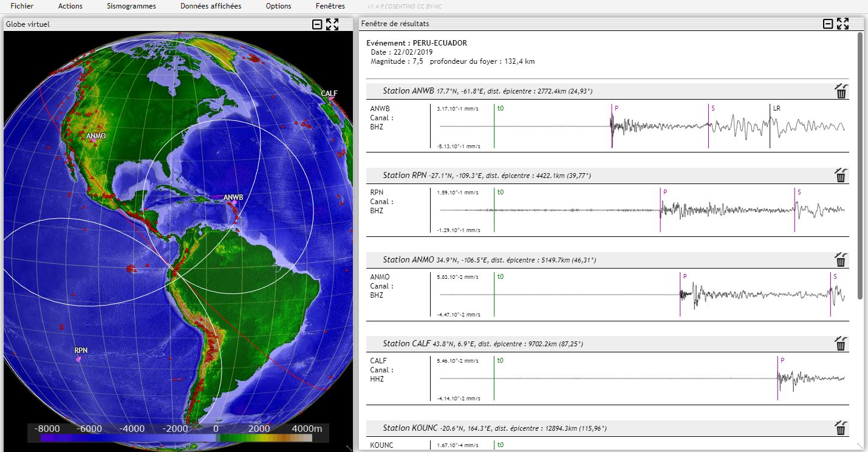
Task: Click the -8000 value on the elevation scale
Action: point(46,428)
